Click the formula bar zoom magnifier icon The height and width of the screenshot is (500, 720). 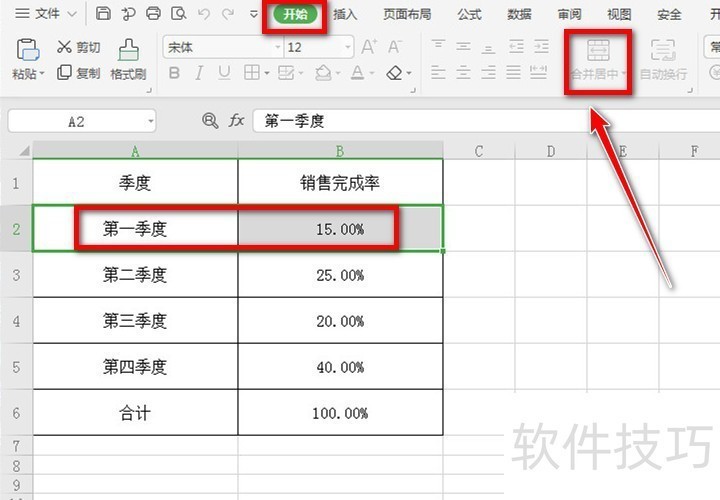pos(210,121)
